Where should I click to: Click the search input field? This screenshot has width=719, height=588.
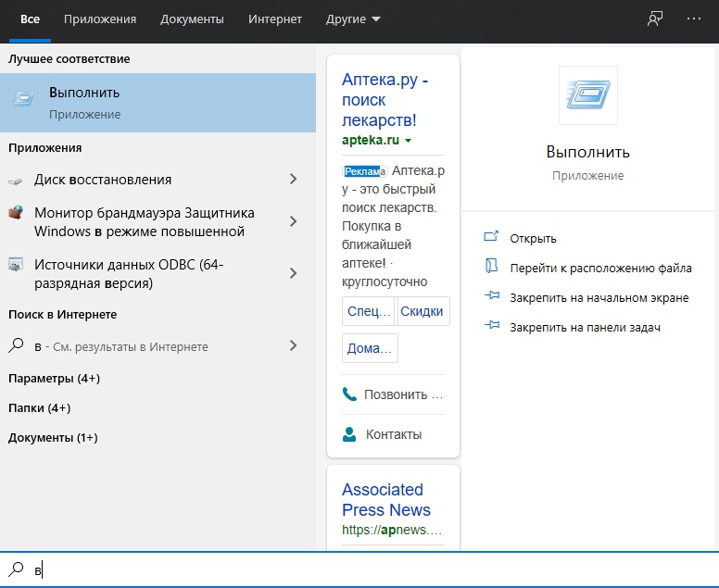pyautogui.click(x=359, y=569)
